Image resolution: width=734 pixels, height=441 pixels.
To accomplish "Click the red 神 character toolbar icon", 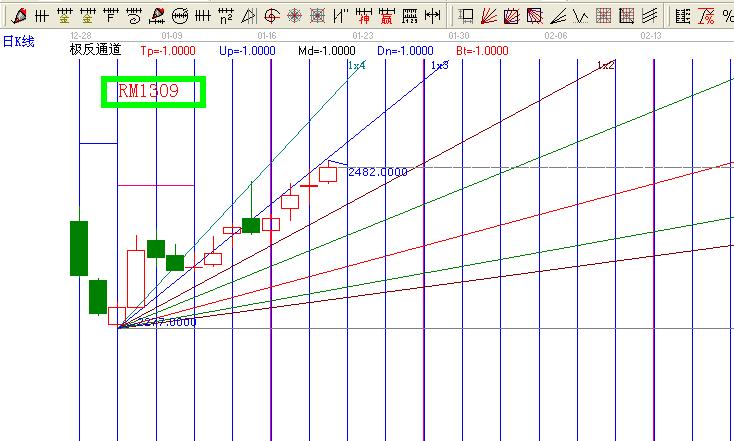I will pos(363,15).
